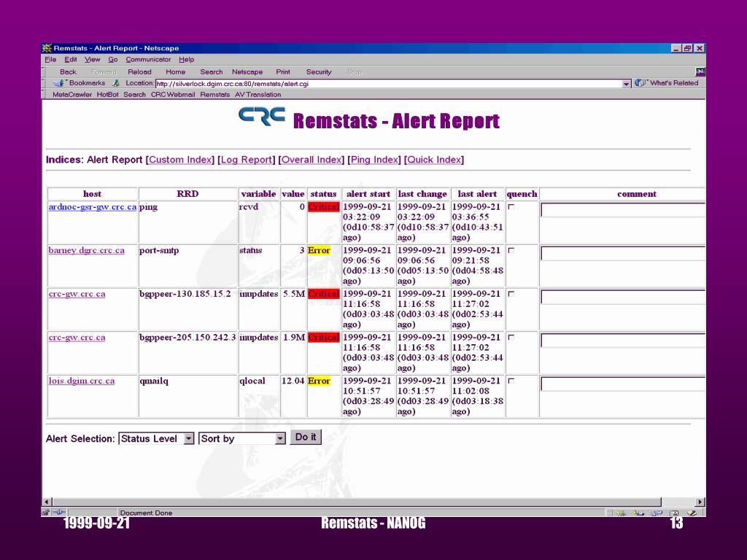Go to the Home page

click(x=175, y=72)
